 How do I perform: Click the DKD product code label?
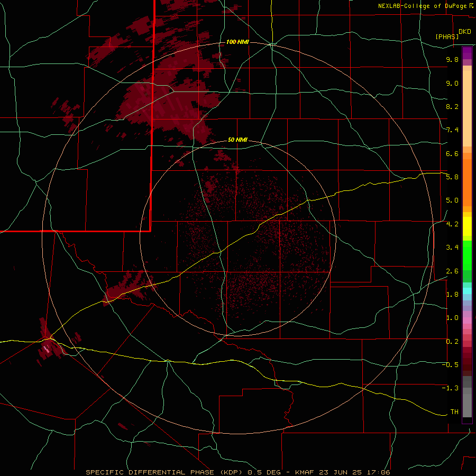pyautogui.click(x=465, y=32)
